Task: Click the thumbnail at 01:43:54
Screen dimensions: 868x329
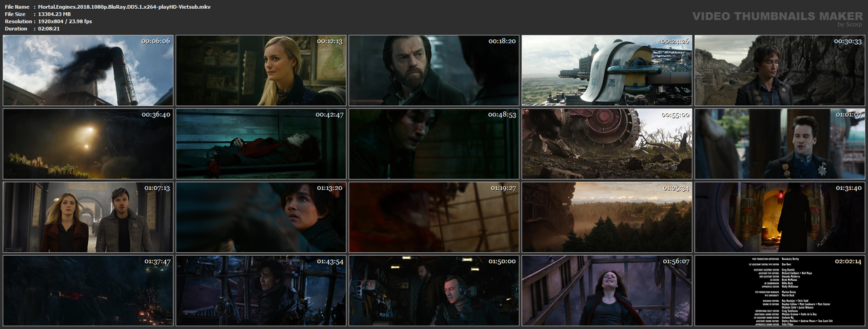Action: [x=261, y=290]
